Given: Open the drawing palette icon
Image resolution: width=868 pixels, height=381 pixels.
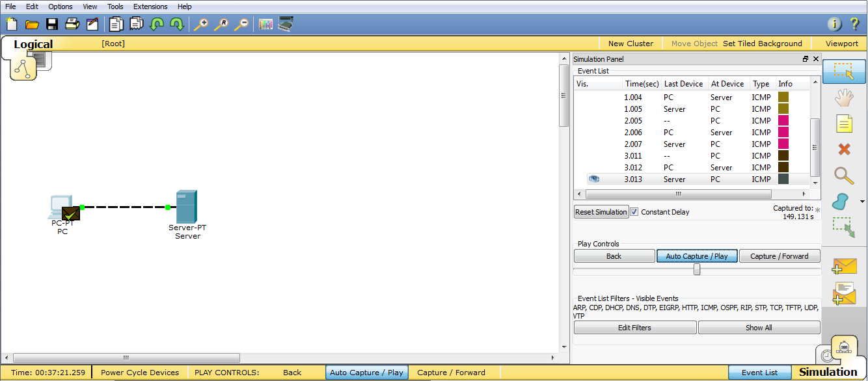Looking at the screenshot, I should (265, 25).
